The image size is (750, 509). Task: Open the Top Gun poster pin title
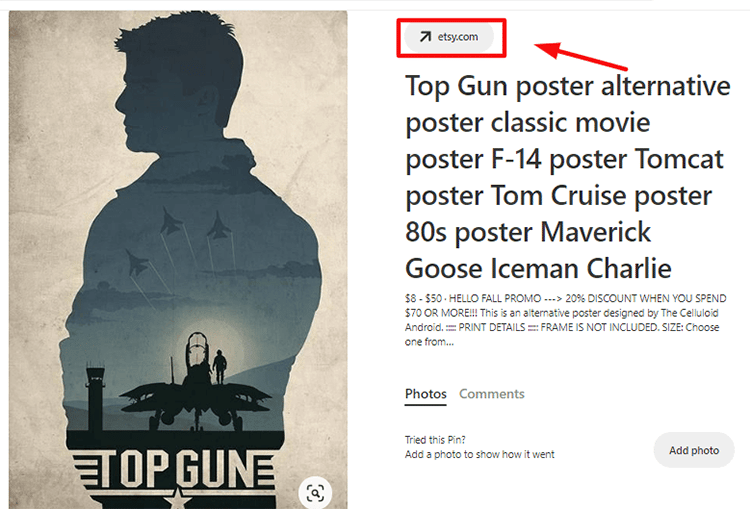coord(568,177)
